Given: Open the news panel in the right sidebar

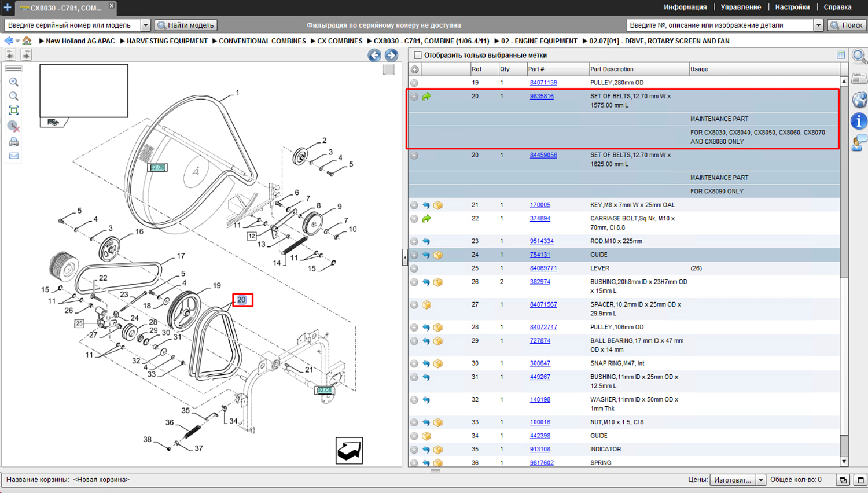Looking at the screenshot, I should coord(859,78).
